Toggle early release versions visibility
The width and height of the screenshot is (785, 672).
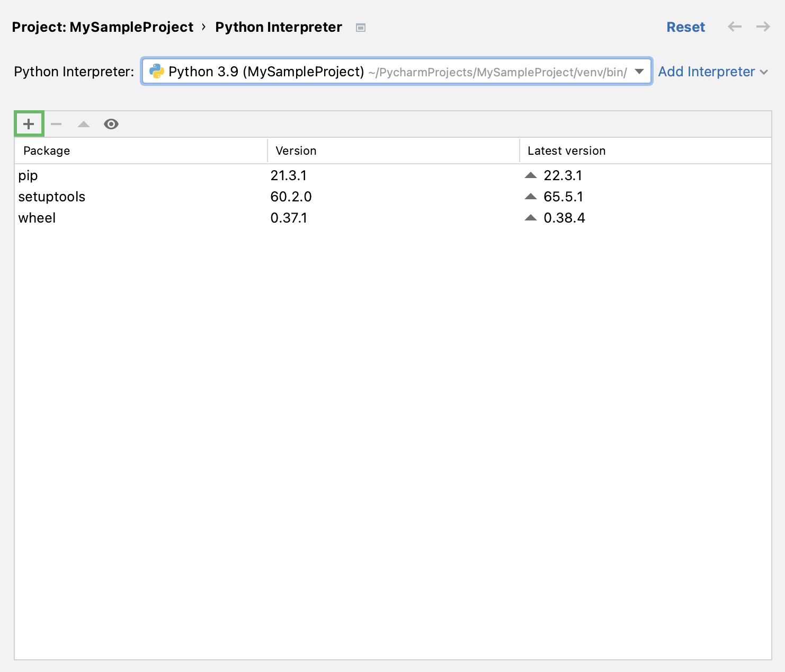click(111, 123)
